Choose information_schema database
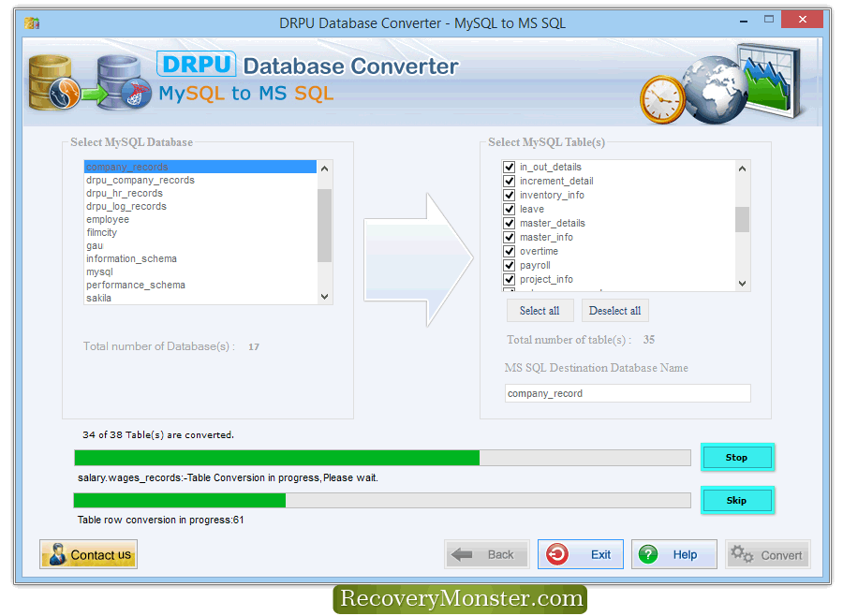The width and height of the screenshot is (843, 616). coord(200,258)
